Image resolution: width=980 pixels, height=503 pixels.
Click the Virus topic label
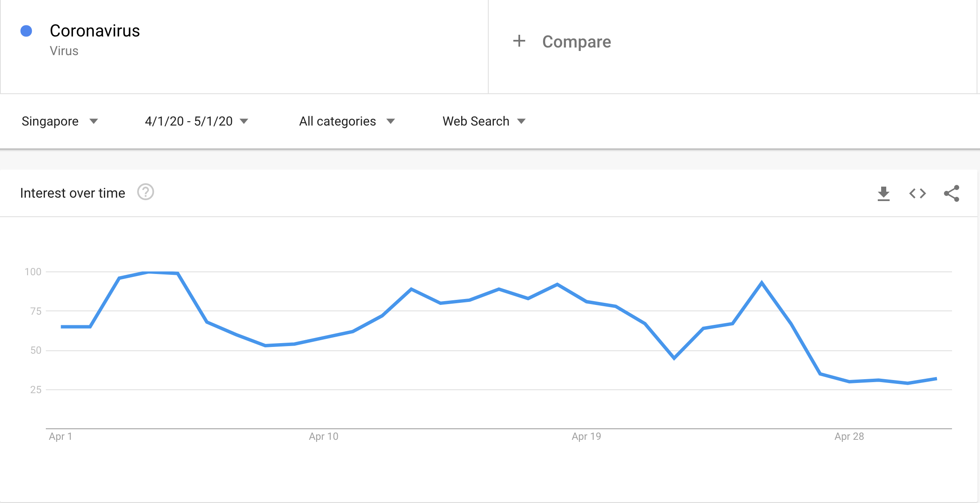(64, 51)
